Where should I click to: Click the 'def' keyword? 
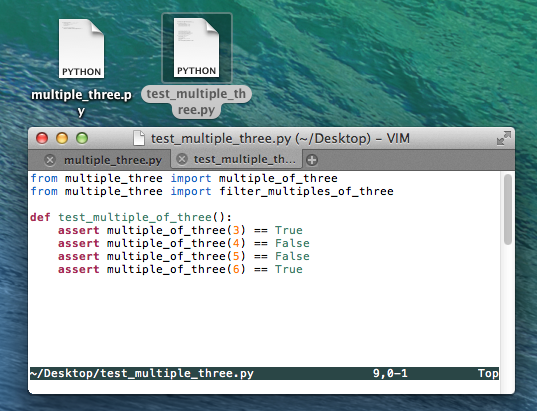[x=40, y=217]
